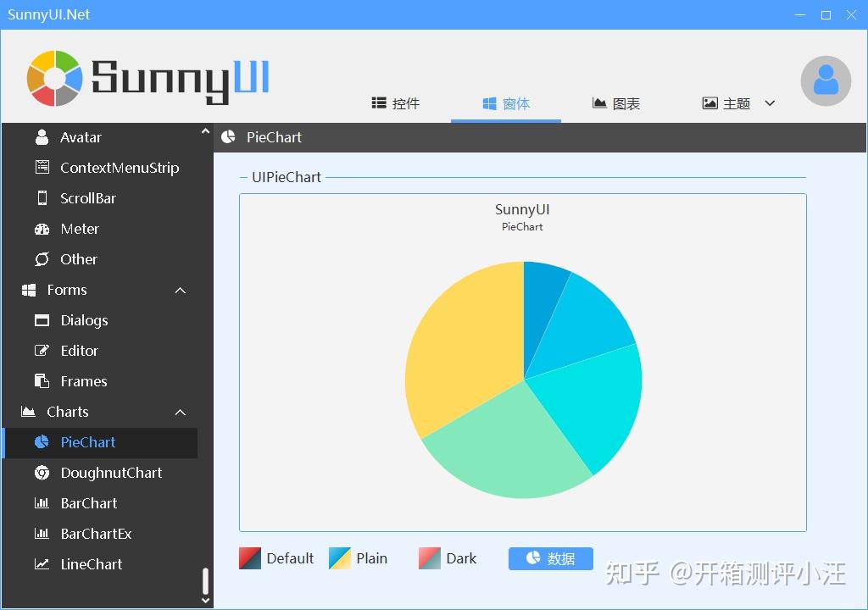Click the chart title SunnyUI

point(522,209)
